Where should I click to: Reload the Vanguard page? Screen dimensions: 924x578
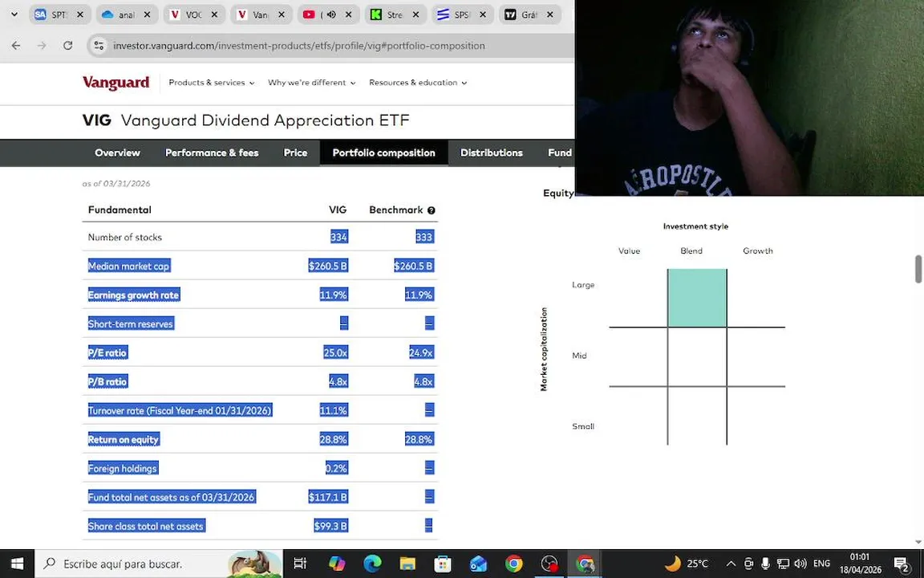click(67, 46)
